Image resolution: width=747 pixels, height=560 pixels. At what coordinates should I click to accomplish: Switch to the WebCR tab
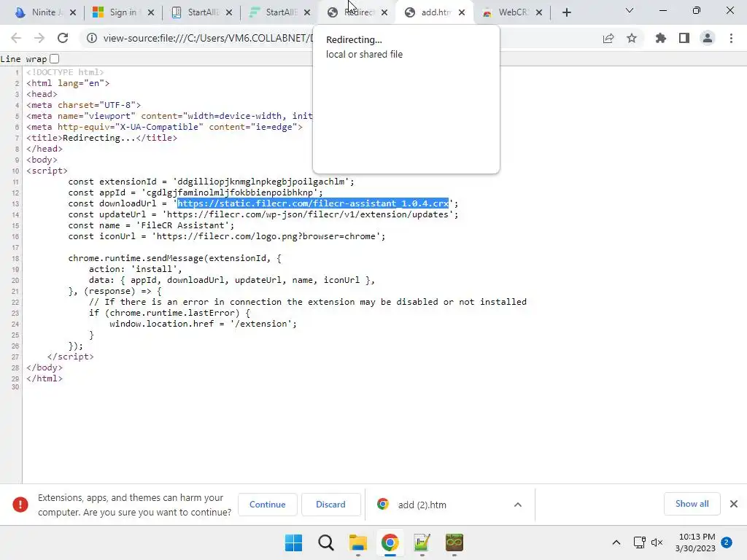click(x=512, y=12)
